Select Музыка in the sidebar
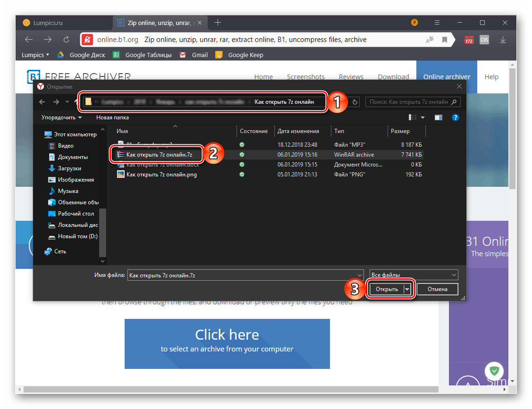Screen dimensions: 532x409 [x=63, y=191]
